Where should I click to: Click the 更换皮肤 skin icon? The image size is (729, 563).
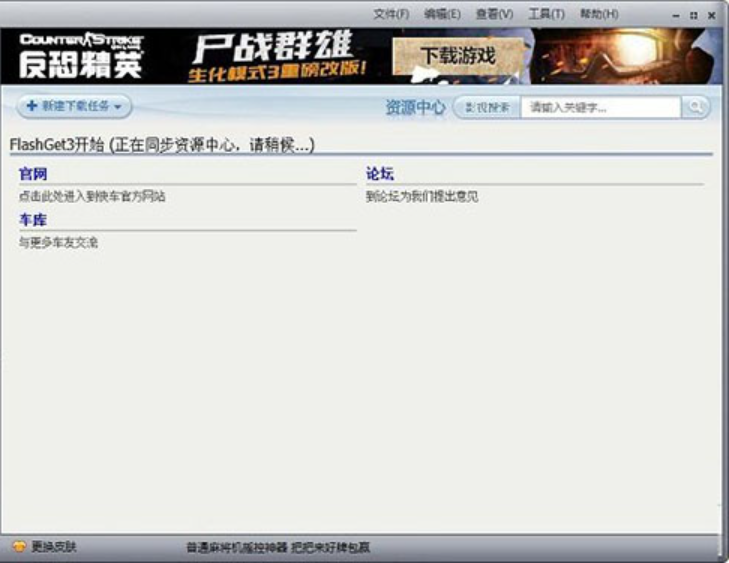coord(19,547)
